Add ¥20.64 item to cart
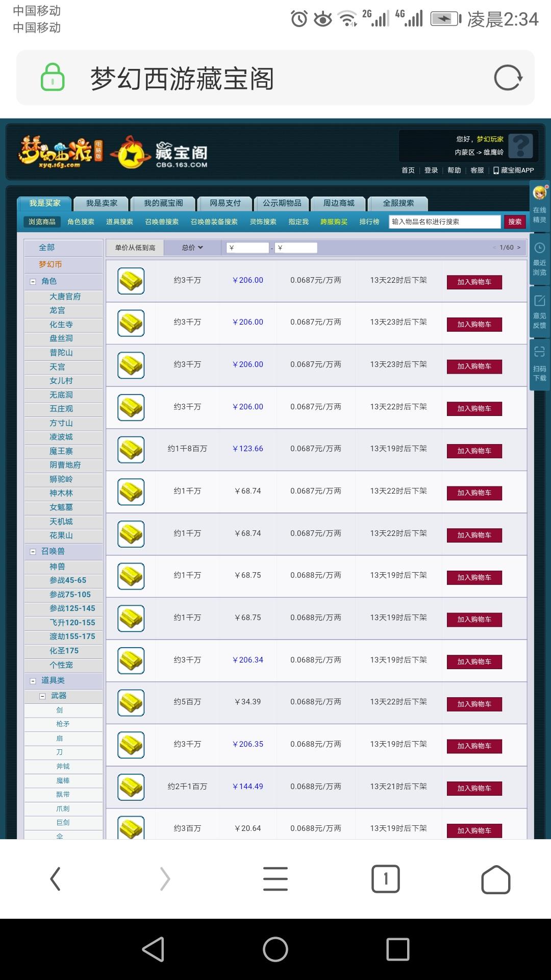Screen dimensions: 551x980 pos(474,831)
